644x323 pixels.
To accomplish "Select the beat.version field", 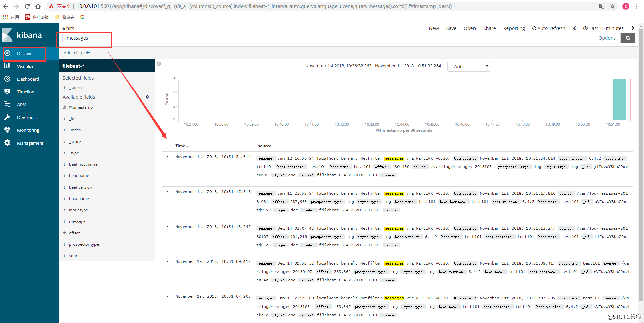I will (x=80, y=187).
